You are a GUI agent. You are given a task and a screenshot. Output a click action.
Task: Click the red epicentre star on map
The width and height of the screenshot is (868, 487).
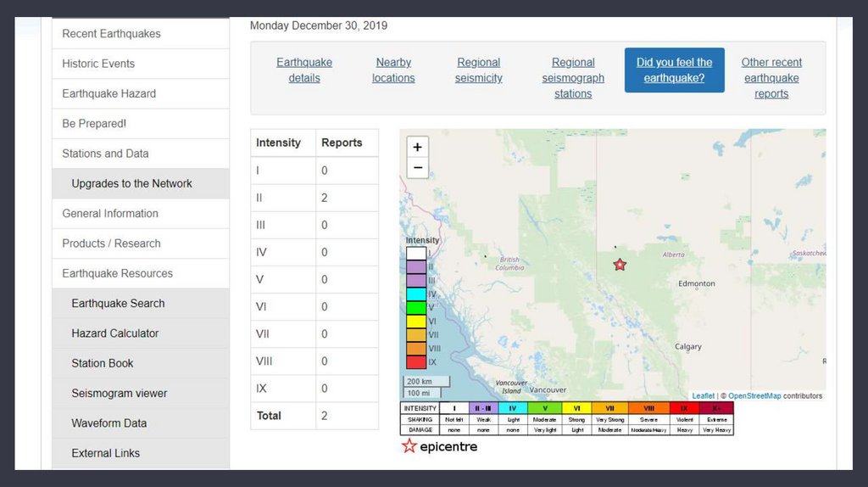[x=620, y=265]
